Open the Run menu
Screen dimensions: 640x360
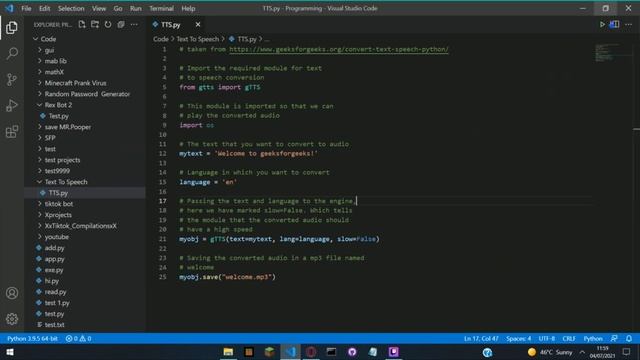point(136,8)
